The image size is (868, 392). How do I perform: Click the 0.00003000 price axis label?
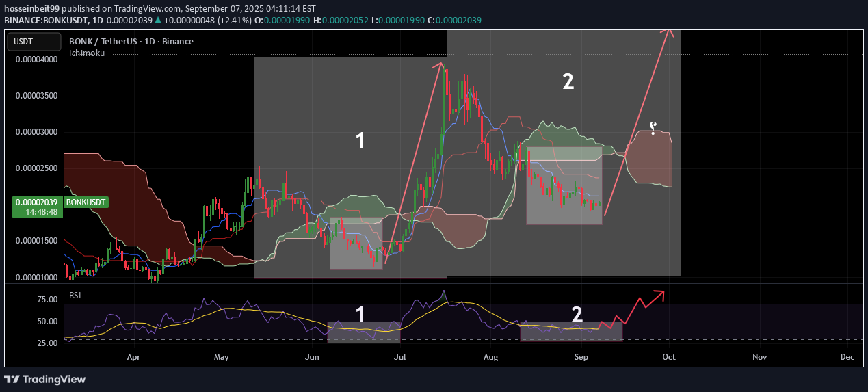36,132
